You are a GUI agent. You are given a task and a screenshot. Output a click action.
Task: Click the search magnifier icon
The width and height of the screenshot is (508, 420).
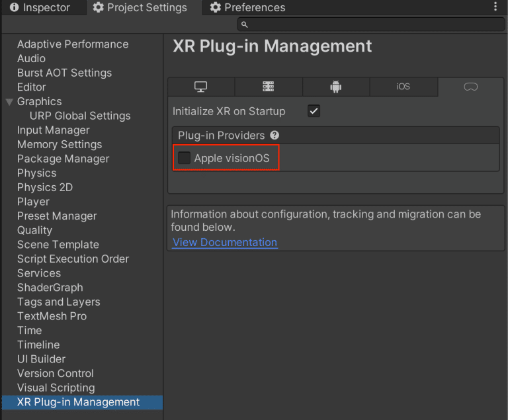pos(245,24)
